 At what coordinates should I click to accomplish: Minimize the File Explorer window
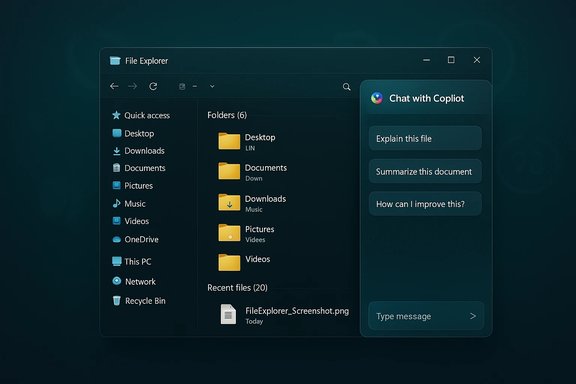click(x=426, y=60)
